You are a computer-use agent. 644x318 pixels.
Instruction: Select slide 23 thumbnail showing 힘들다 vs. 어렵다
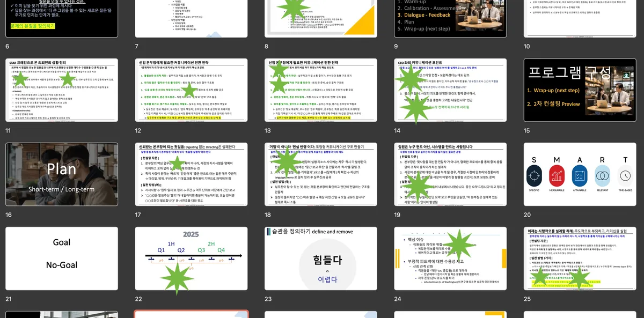pyautogui.click(x=321, y=258)
